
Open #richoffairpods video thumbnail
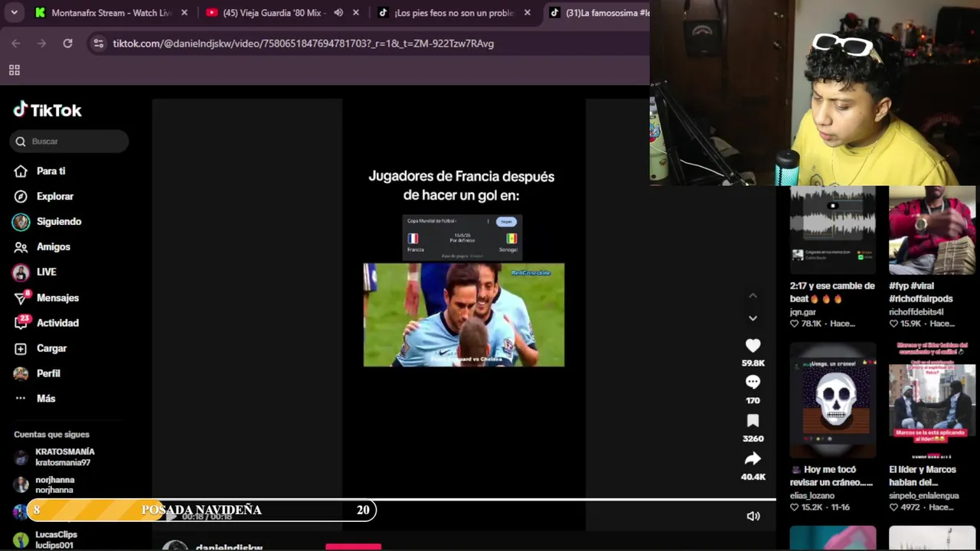[932, 230]
